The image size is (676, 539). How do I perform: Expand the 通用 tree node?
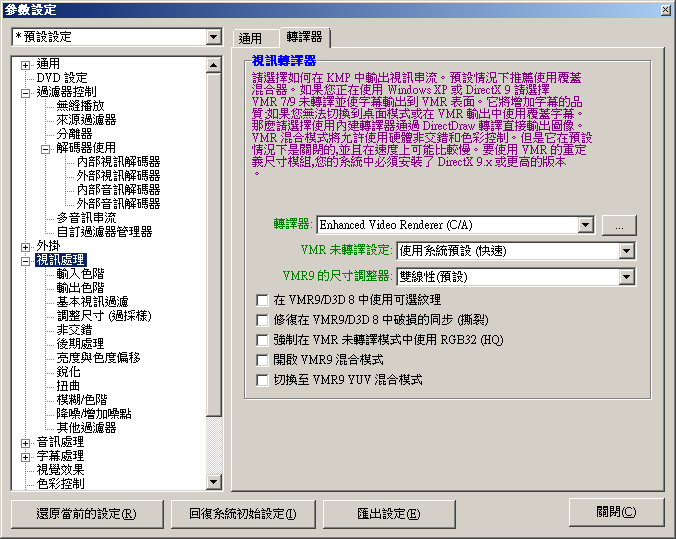pyautogui.click(x=25, y=65)
